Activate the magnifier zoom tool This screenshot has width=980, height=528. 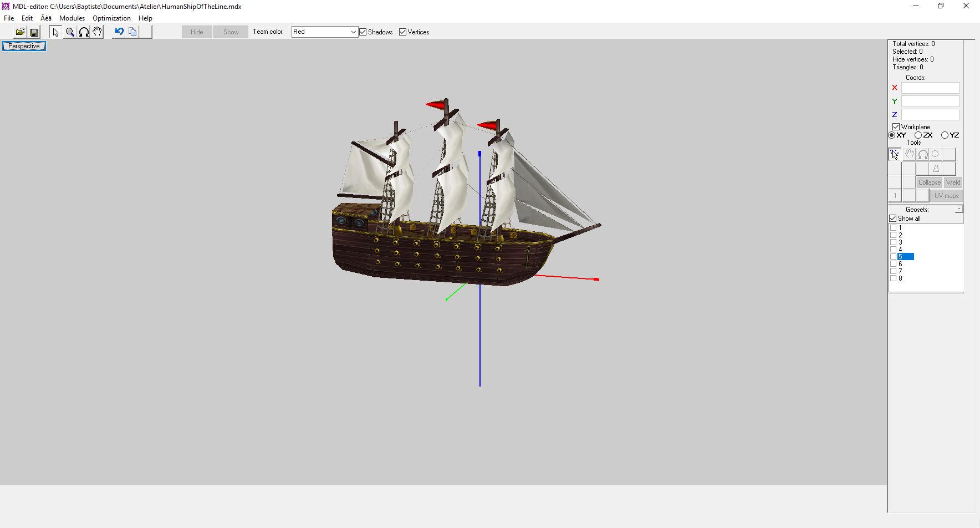70,32
